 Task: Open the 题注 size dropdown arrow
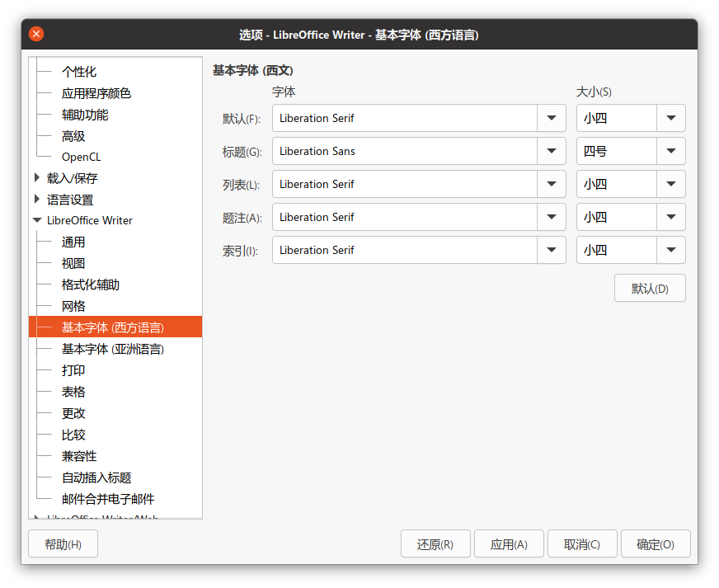pos(671,217)
